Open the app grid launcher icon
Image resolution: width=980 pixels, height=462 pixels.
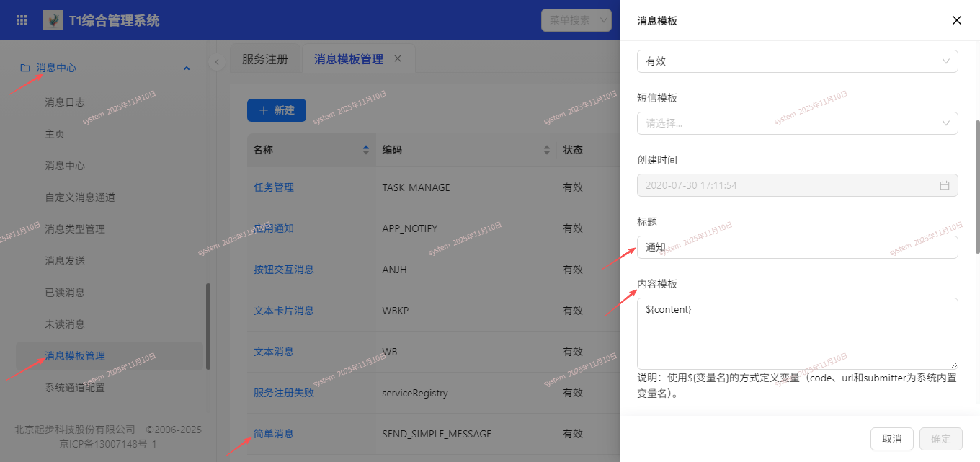point(22,20)
